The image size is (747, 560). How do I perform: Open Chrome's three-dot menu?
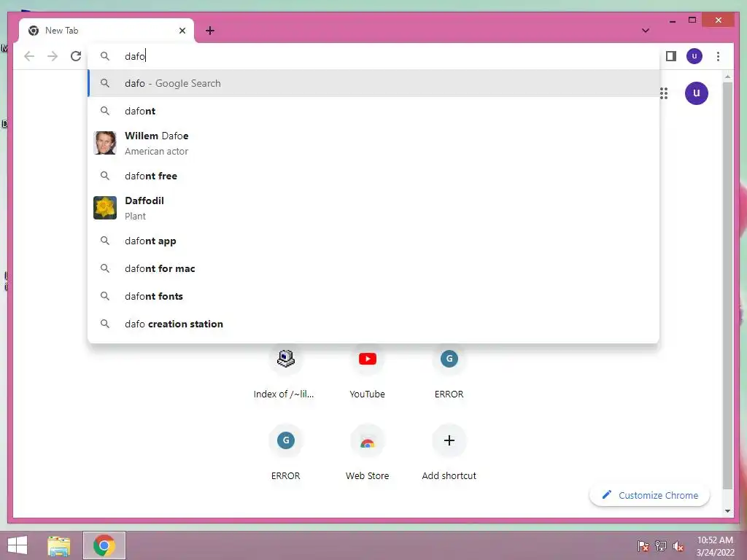point(718,56)
